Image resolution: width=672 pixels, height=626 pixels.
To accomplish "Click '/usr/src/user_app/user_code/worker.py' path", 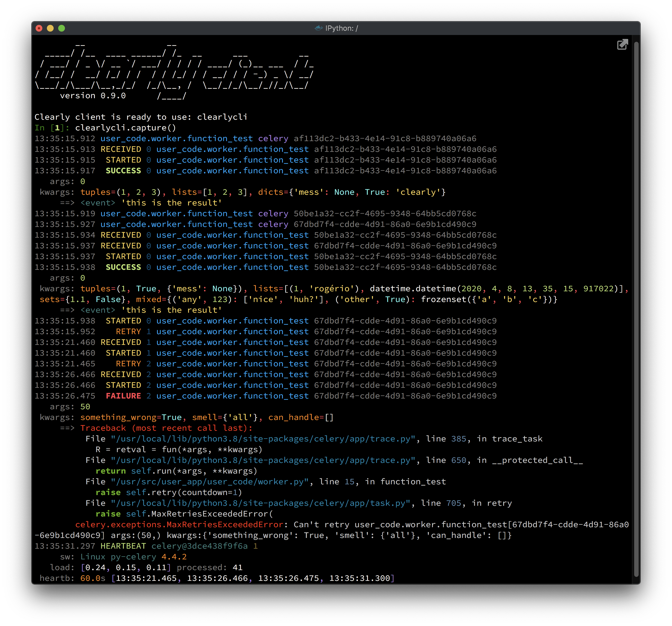I will [210, 482].
